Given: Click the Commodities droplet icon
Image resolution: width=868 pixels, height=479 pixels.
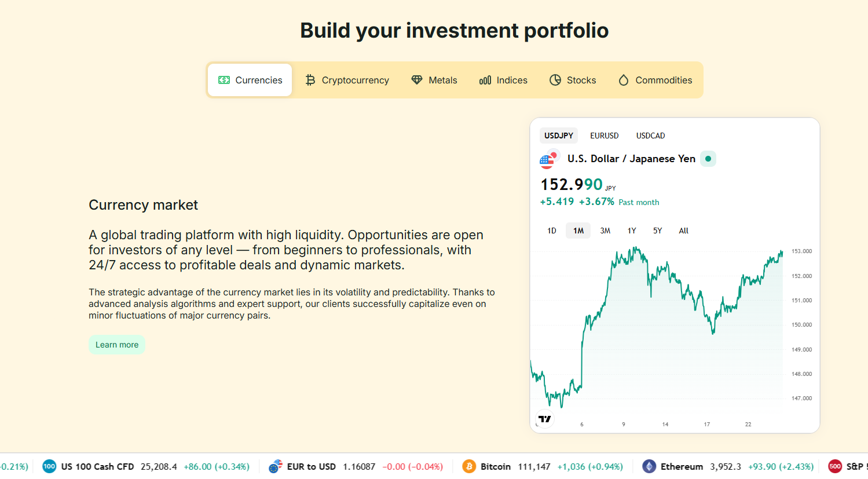Looking at the screenshot, I should click(x=624, y=80).
